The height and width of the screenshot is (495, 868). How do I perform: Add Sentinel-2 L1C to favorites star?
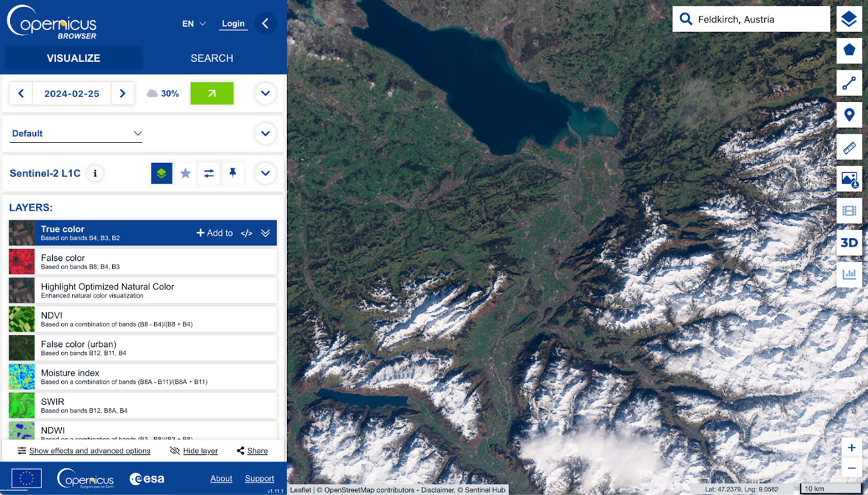click(x=185, y=173)
